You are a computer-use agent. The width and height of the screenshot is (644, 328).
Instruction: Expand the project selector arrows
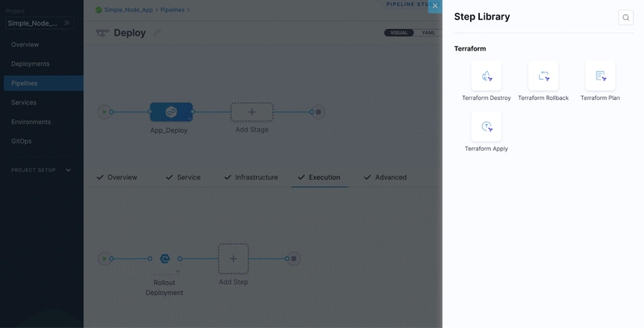(x=67, y=23)
